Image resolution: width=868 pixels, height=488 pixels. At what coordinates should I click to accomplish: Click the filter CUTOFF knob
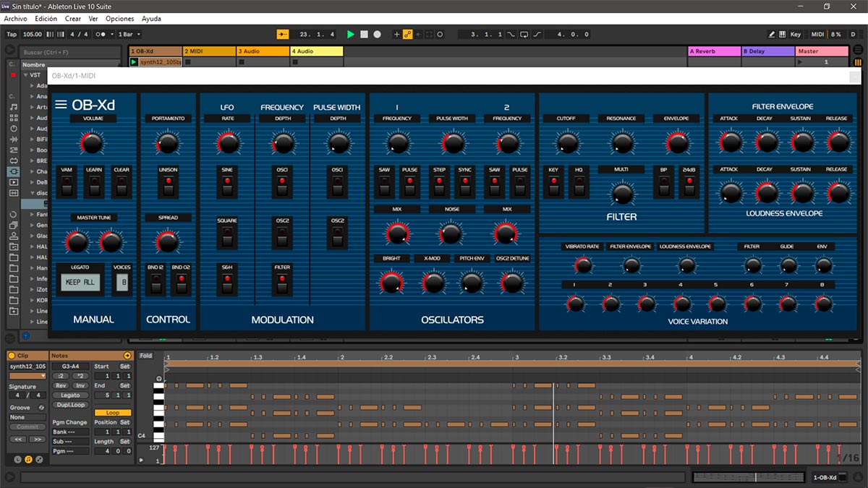point(567,143)
